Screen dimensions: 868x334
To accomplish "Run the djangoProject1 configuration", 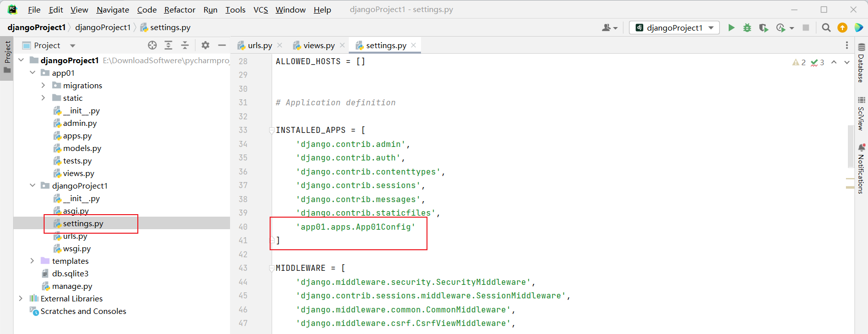I will pos(731,28).
